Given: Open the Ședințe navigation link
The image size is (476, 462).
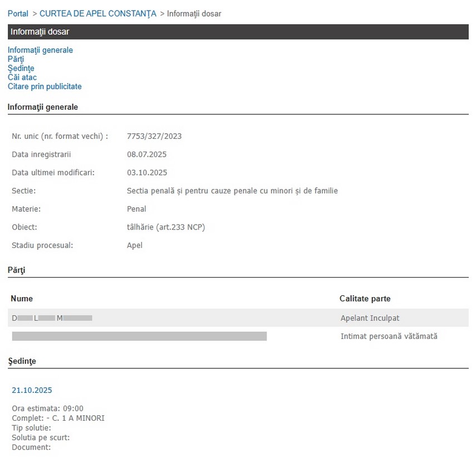Looking at the screenshot, I should point(21,68).
